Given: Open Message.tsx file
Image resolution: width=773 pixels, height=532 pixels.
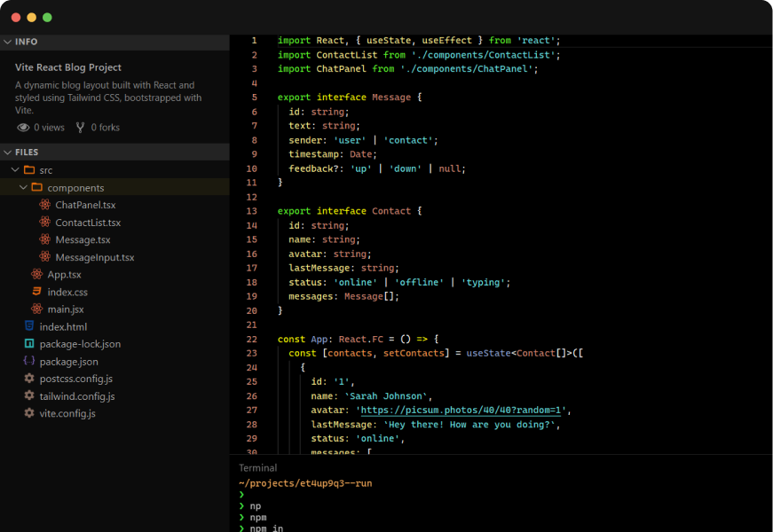Looking at the screenshot, I should [83, 239].
